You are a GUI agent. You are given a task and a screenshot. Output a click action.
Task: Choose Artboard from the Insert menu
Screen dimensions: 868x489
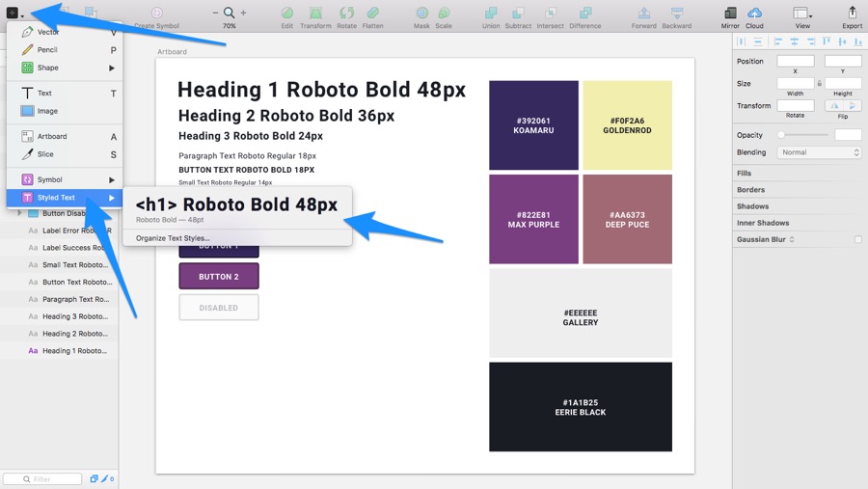[x=65, y=136]
